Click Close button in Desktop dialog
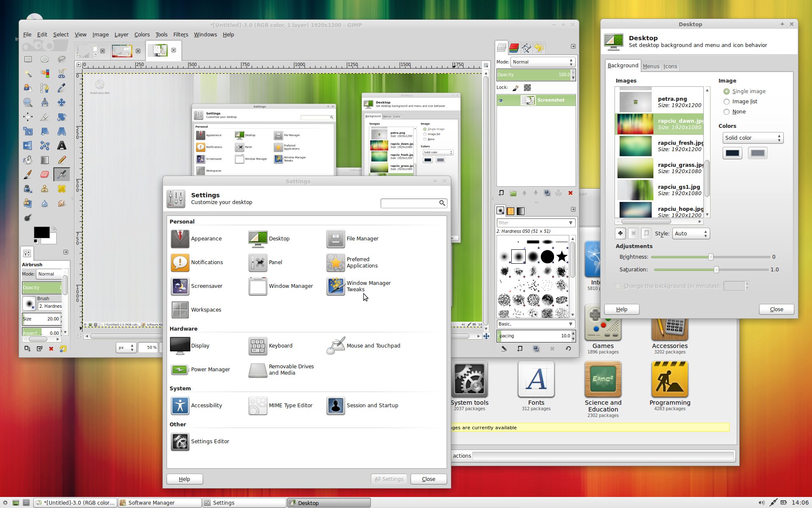812x508 pixels. [776, 309]
